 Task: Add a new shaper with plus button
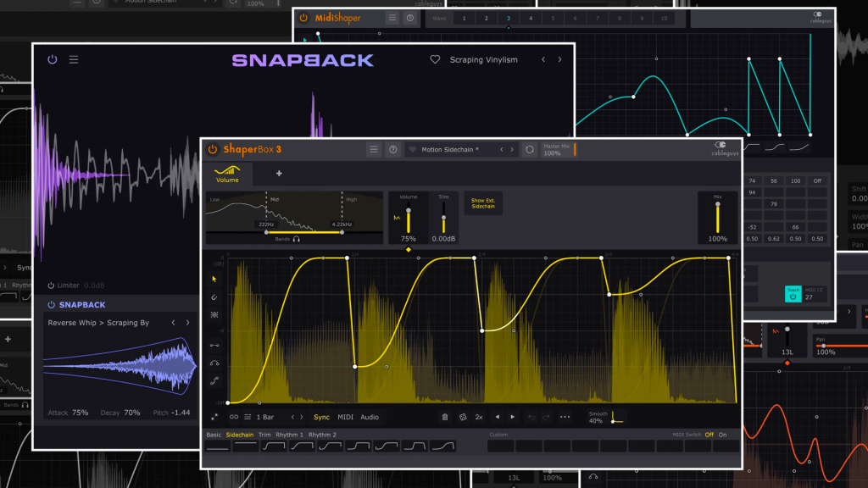279,174
